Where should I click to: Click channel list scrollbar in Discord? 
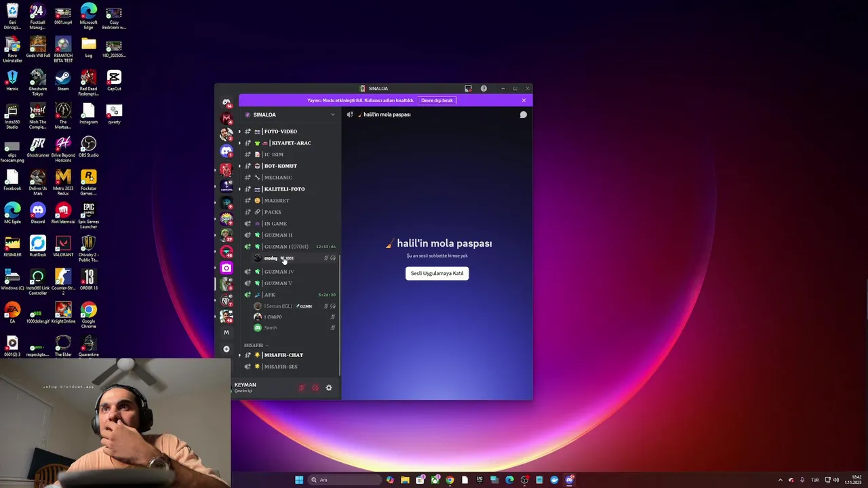[x=339, y=315]
